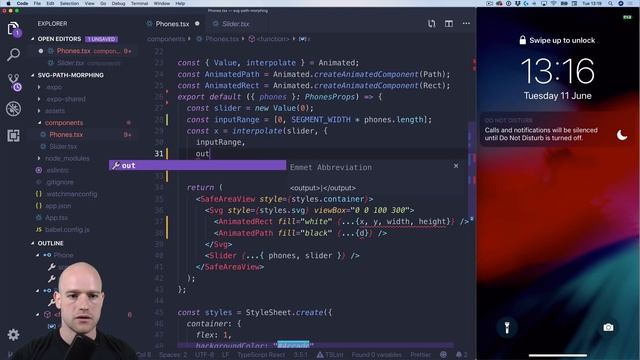Collapse the SVG-PATH-MORPHING project section
Viewport: 640px width, 360px height.
coord(33,75)
